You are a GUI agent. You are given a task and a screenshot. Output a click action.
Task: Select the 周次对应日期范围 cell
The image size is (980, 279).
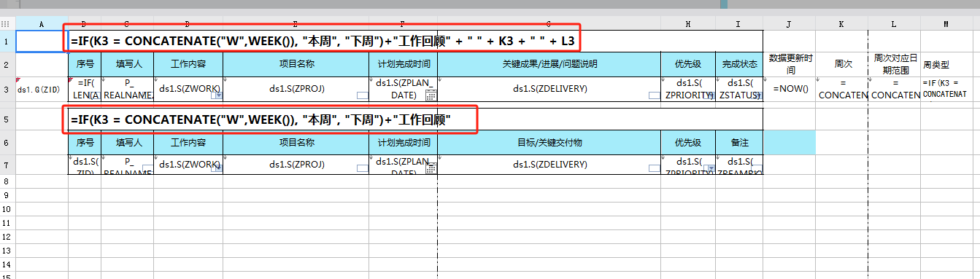tap(895, 64)
